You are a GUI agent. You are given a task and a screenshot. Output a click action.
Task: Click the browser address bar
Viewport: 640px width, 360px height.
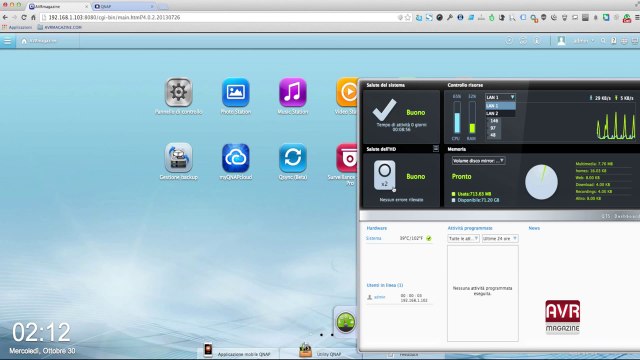(220, 18)
